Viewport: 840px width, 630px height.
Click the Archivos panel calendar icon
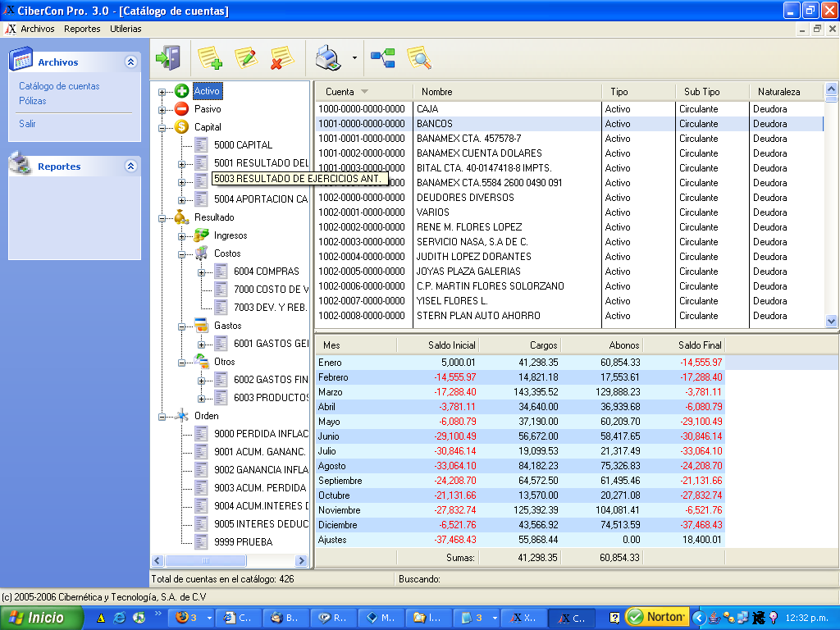[x=21, y=59]
